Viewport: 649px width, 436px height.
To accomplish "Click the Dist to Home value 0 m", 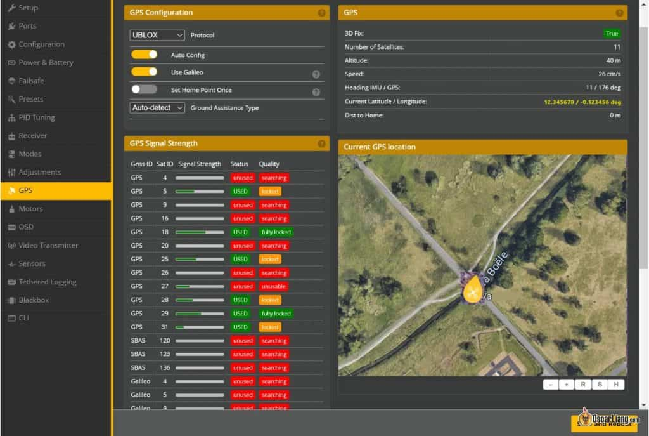I will [615, 115].
